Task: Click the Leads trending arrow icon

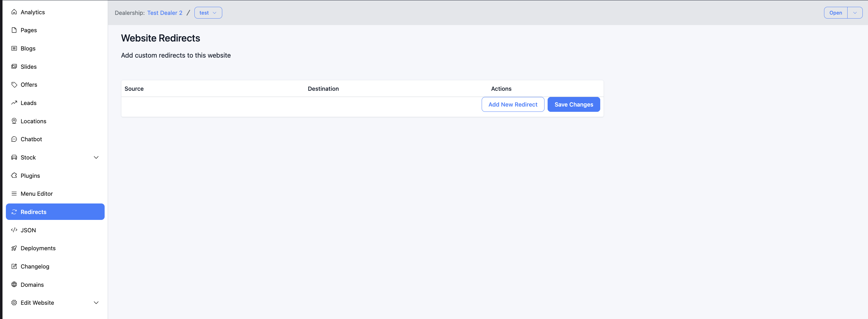Action: [14, 103]
